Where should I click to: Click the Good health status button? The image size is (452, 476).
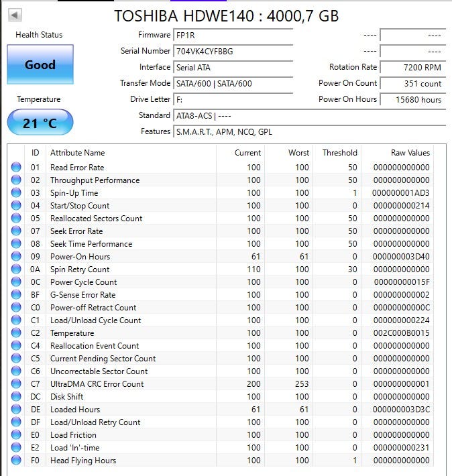pyautogui.click(x=40, y=64)
